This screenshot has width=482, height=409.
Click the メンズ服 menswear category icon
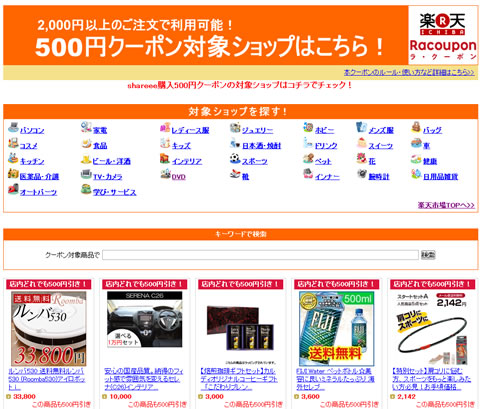(361, 128)
